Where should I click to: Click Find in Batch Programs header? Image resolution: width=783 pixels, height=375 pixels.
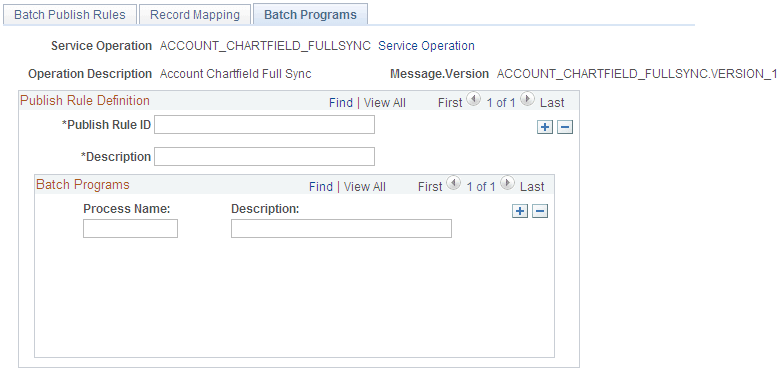[x=321, y=187]
